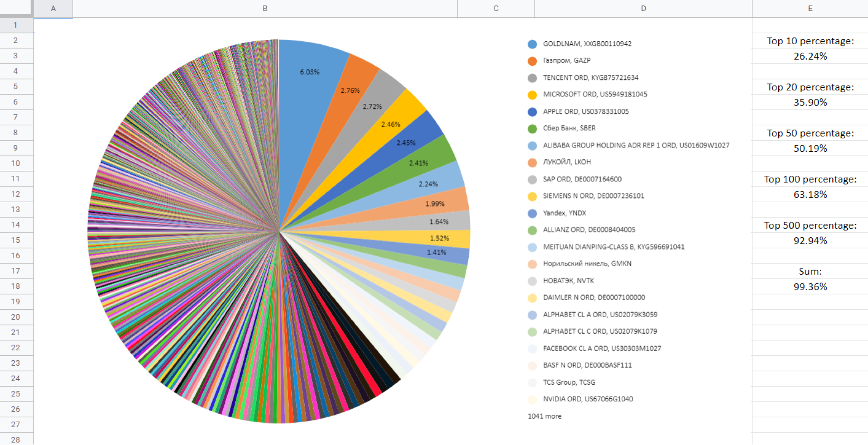Click the '1041 more' legend text
Image resolution: width=868 pixels, height=445 pixels.
pyautogui.click(x=544, y=416)
